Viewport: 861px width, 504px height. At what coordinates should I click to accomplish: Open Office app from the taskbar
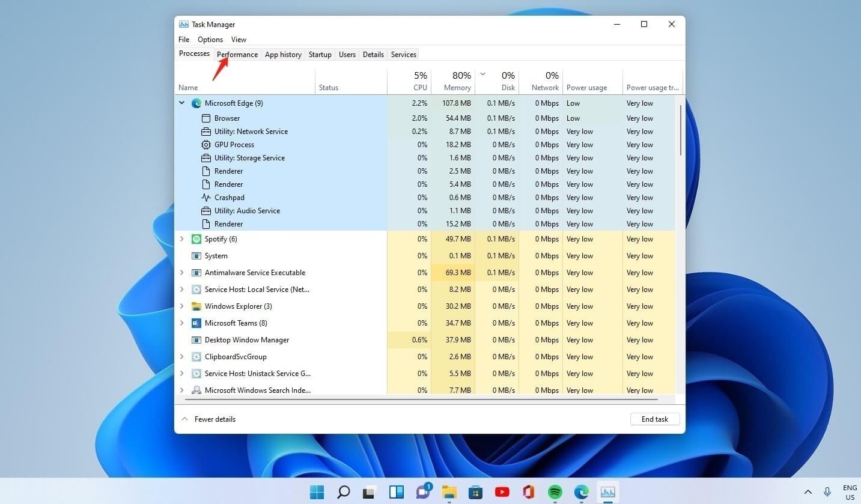pos(529,492)
